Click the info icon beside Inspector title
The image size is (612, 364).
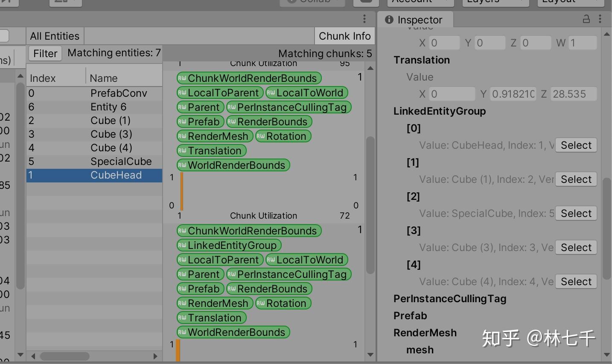click(x=389, y=19)
